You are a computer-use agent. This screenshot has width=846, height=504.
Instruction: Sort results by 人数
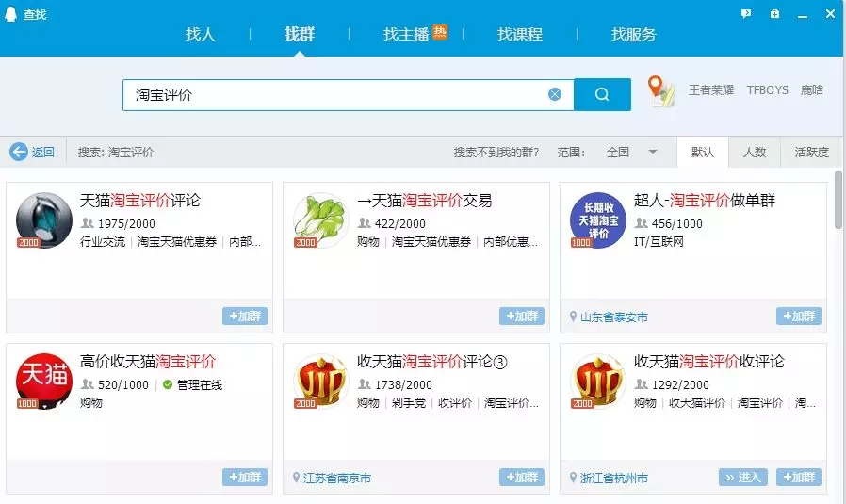click(755, 153)
